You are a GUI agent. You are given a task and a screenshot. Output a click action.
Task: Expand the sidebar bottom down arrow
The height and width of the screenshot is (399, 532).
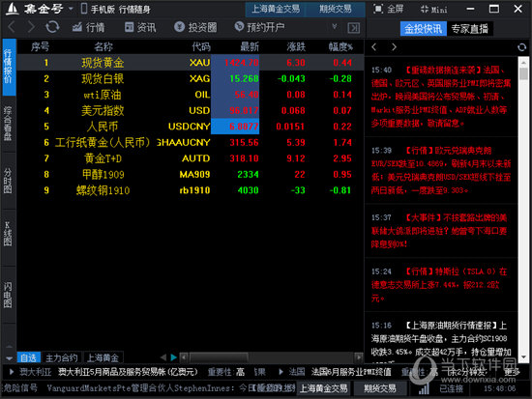(9, 358)
